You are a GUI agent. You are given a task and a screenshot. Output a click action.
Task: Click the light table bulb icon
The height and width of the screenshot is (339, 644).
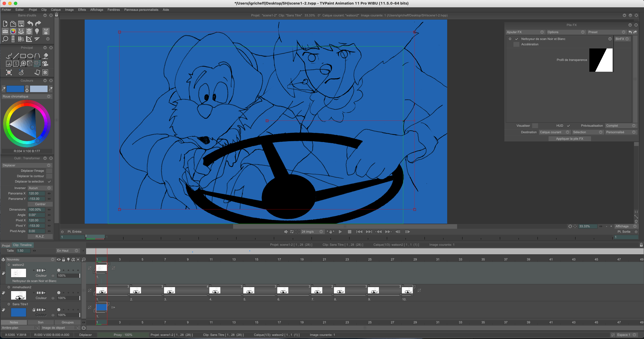(x=37, y=31)
